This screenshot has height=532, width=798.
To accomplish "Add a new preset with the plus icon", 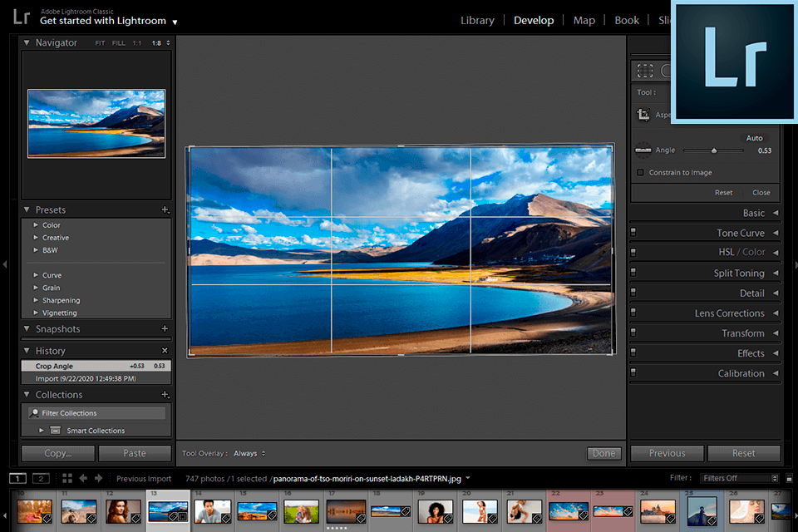I will [x=165, y=209].
